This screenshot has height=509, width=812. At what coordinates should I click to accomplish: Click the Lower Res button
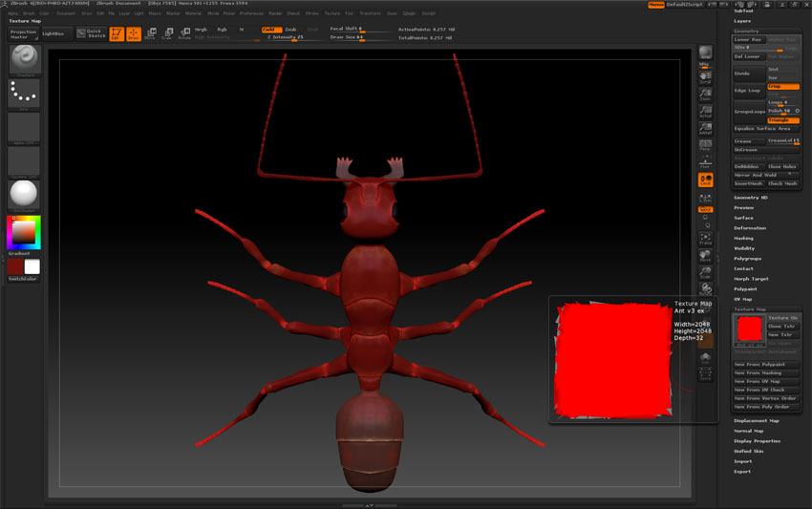tap(749, 40)
